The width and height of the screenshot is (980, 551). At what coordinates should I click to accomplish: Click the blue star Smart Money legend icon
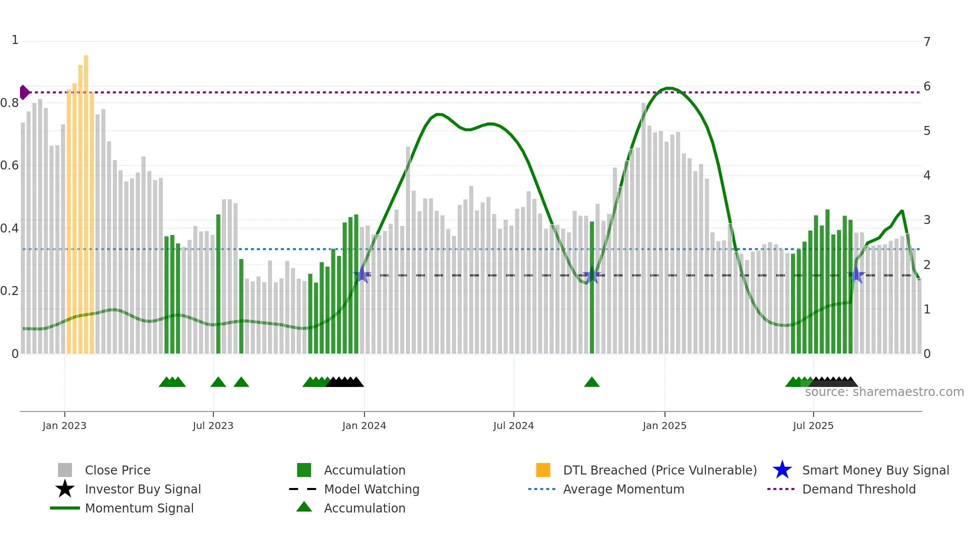[x=782, y=470]
